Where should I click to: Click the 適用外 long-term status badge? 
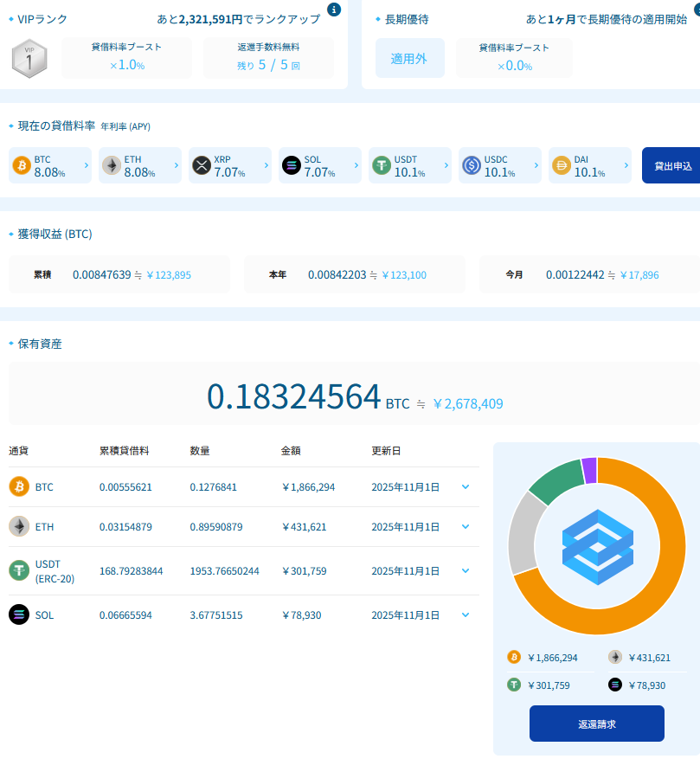click(x=409, y=59)
